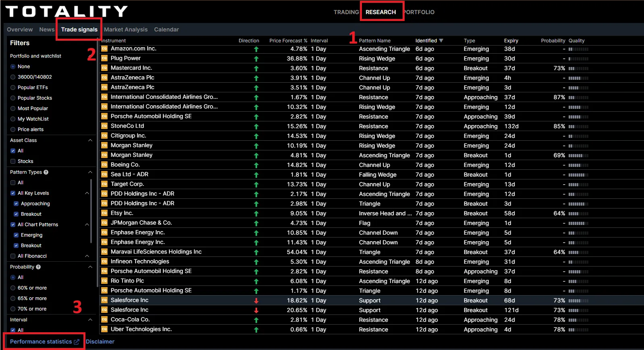Click the equity icon beside Etsy Inc.
The width and height of the screenshot is (644, 350).
(104, 213)
